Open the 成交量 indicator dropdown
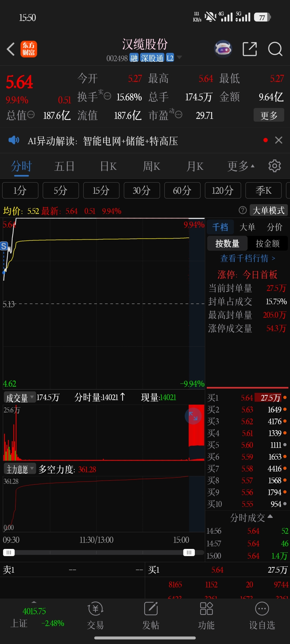Screen dimensions: 290x644 pyautogui.click(x=19, y=397)
